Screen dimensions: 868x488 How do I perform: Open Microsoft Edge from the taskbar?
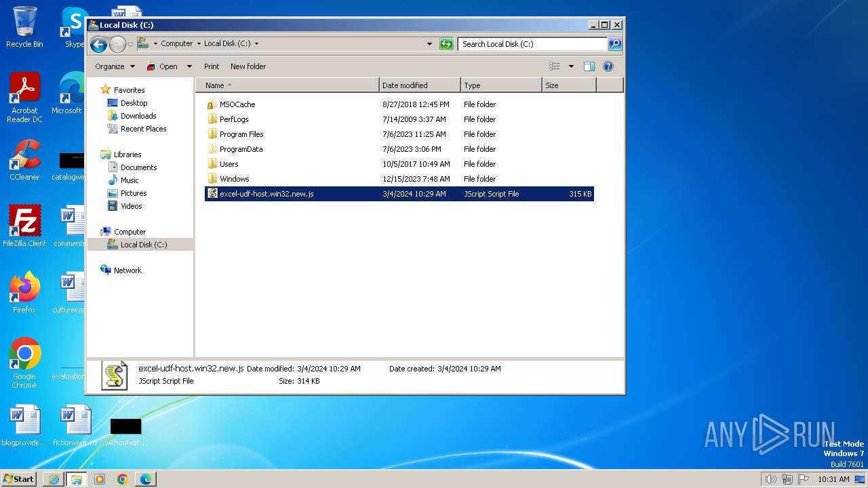(x=146, y=479)
